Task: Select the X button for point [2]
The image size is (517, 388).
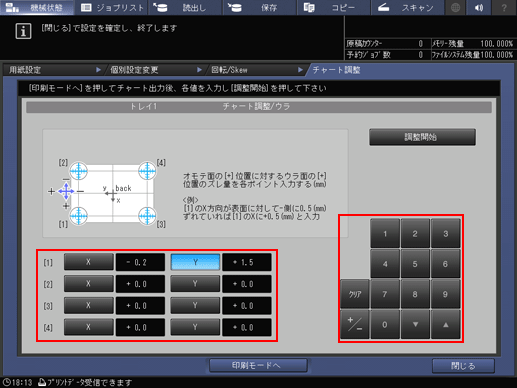Action: [88, 284]
